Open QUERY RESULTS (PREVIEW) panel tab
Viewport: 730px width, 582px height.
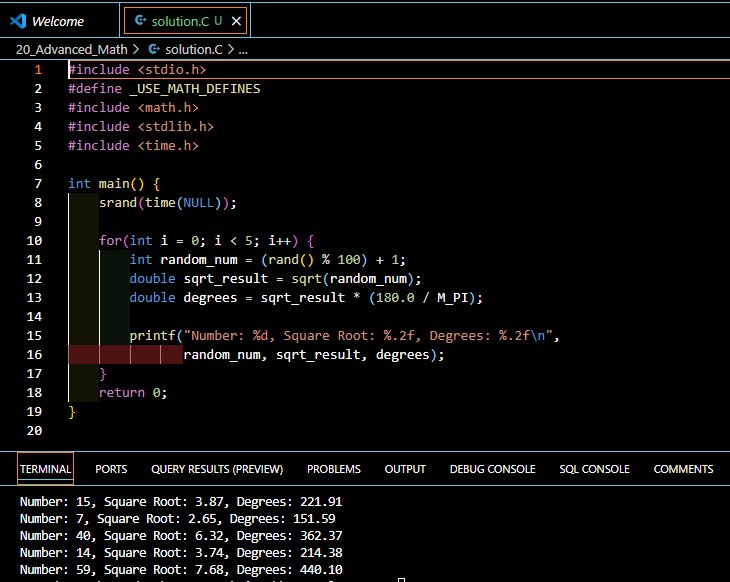point(217,469)
